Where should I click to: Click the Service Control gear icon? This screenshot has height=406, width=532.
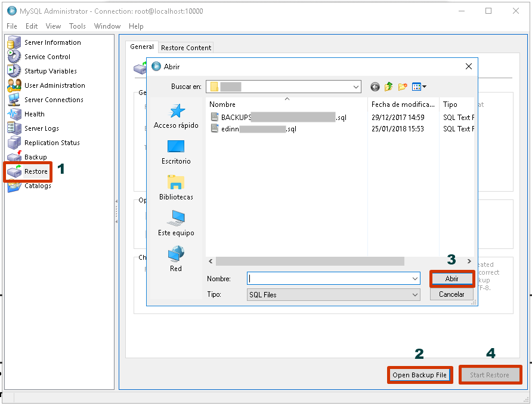14,57
